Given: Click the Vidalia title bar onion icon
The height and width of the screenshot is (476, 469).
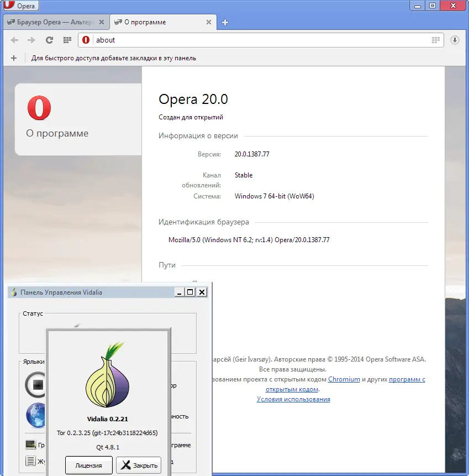Looking at the screenshot, I should (x=14, y=292).
